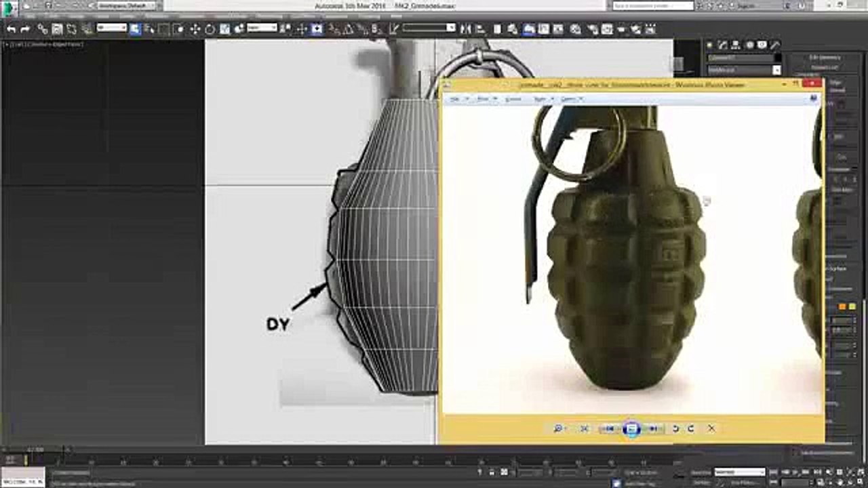Redo the last undone action
Image resolution: width=868 pixels, height=488 pixels.
coord(25,29)
